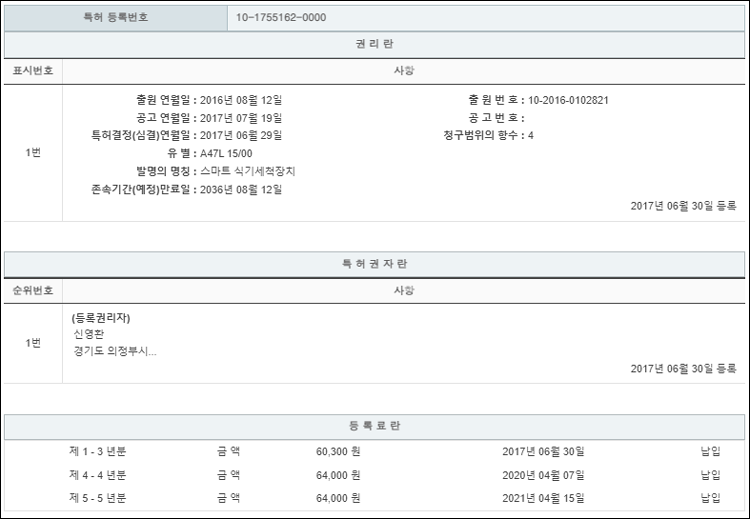Image resolution: width=750 pixels, height=519 pixels.
Task: Select the rights holder name 신영환
Action: coord(90,334)
